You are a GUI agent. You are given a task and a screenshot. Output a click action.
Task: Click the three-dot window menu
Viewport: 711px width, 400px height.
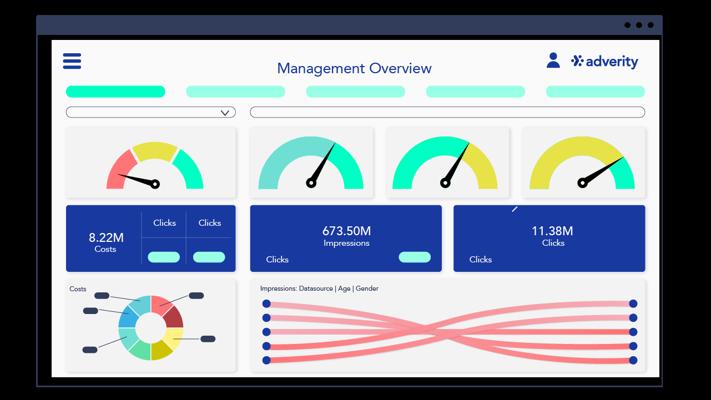tap(639, 25)
